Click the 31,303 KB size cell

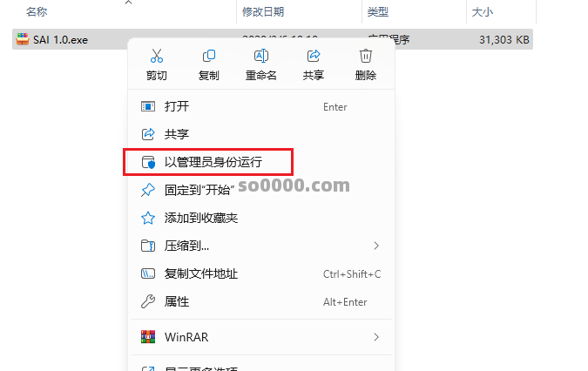click(x=504, y=40)
